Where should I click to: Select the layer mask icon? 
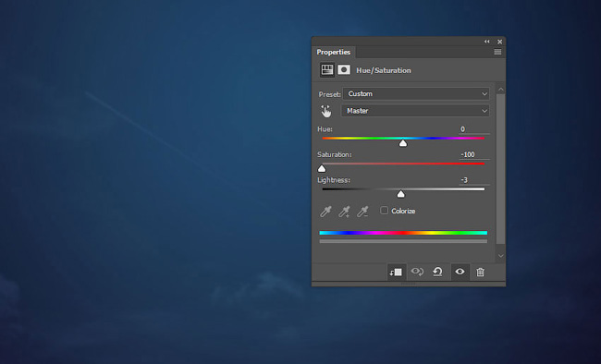(x=344, y=69)
